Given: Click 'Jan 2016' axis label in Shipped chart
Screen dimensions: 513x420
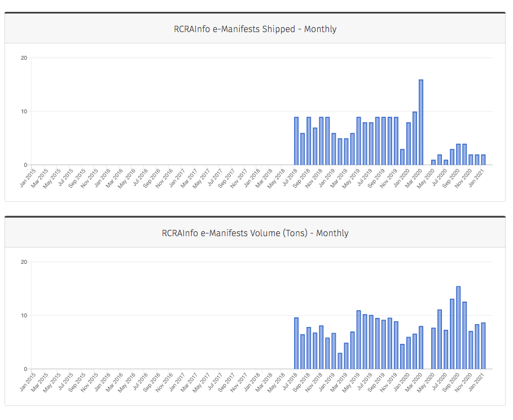Looking at the screenshot, I should coord(102,178).
